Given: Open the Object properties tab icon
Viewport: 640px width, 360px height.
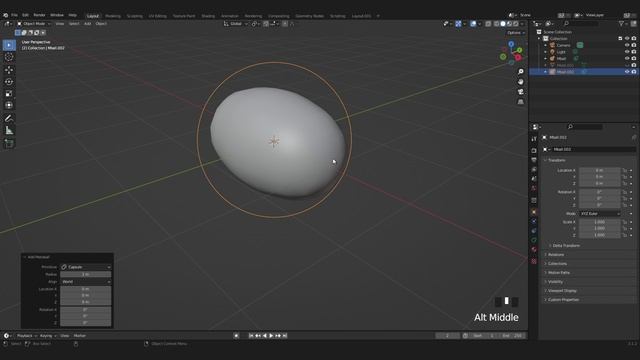Looking at the screenshot, I should 534,212.
